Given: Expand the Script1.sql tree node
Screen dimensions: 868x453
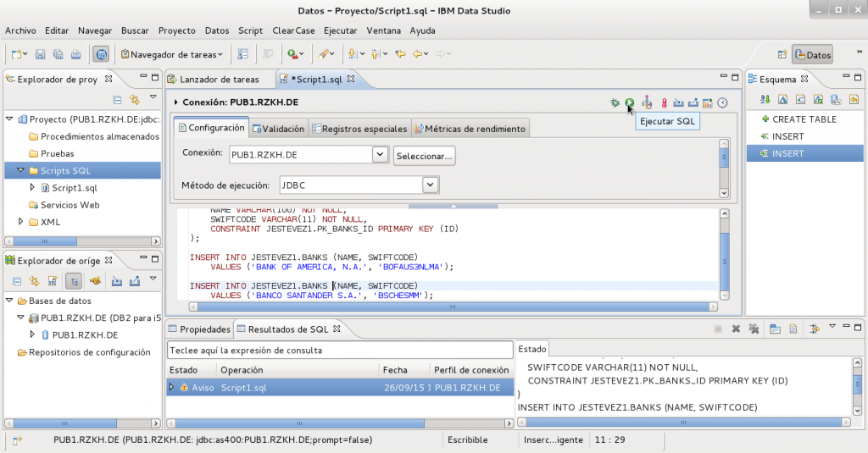Looking at the screenshot, I should click(32, 187).
